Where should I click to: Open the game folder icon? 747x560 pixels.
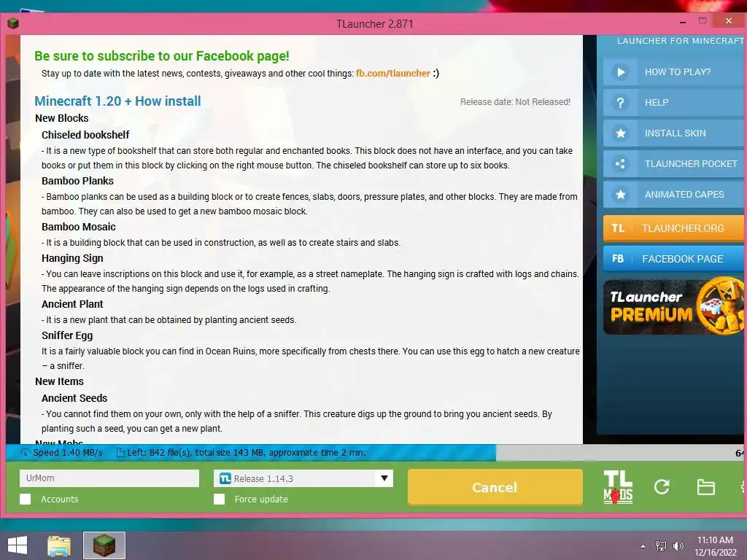(x=705, y=487)
